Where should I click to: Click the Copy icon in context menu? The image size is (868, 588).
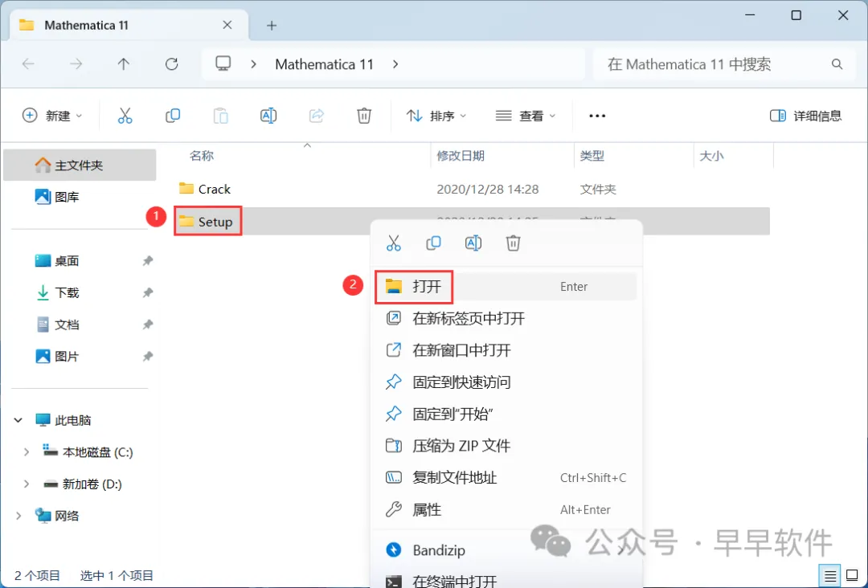click(433, 243)
